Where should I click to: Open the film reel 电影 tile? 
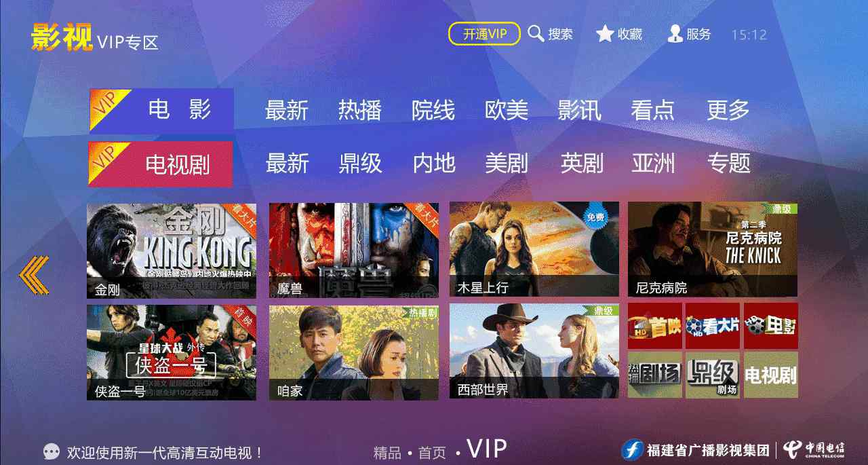pyautogui.click(x=771, y=326)
